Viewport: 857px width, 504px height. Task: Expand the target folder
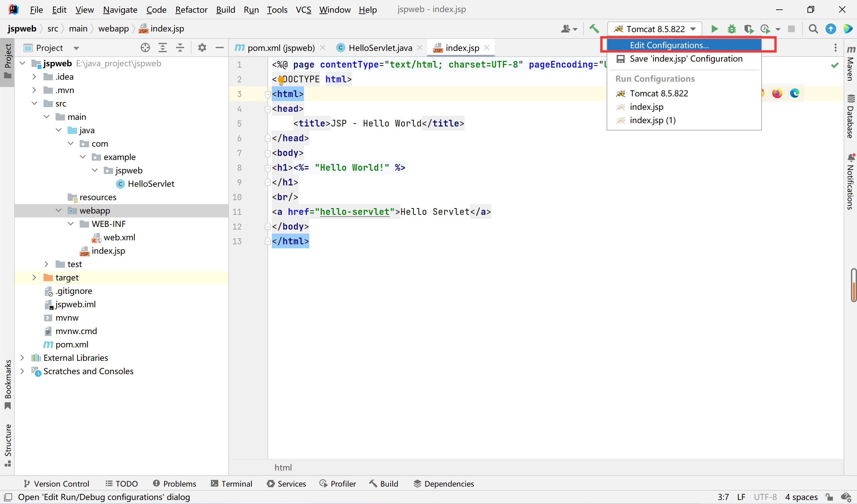pyautogui.click(x=34, y=277)
